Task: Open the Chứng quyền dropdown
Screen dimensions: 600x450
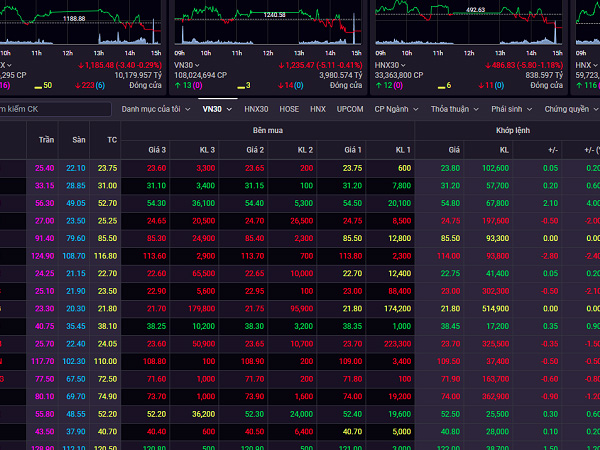Action: click(570, 109)
